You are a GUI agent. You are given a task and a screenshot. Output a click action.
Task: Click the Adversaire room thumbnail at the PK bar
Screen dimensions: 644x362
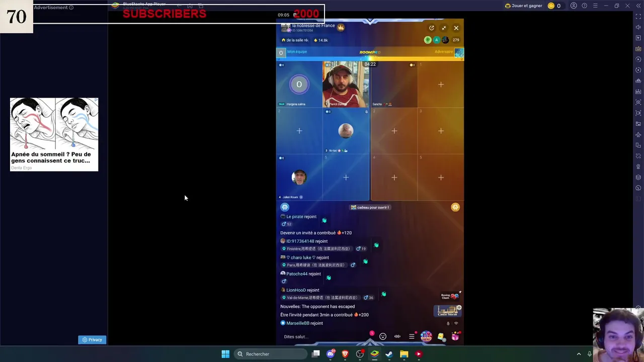[459, 53]
